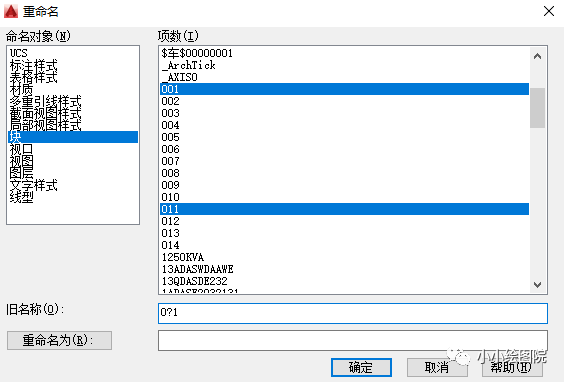Focus the 旧名称 input field
564x382 pixels.
tap(353, 313)
